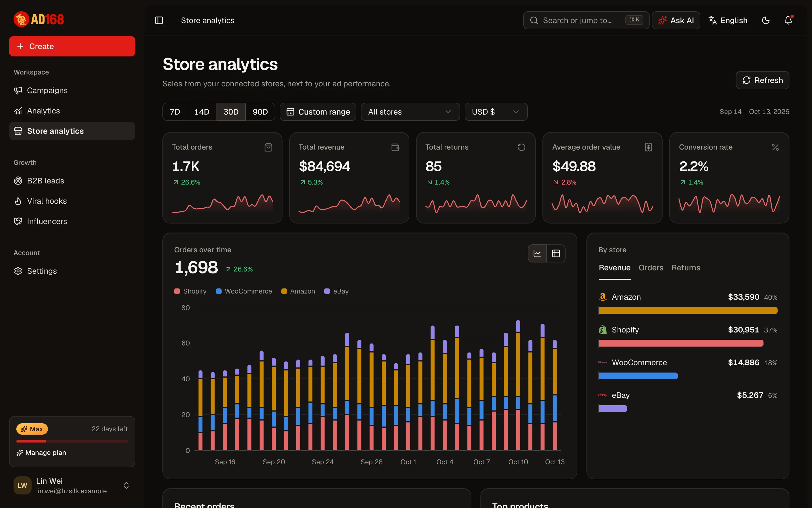Expand the Lin Wei account switcher

tap(72, 485)
